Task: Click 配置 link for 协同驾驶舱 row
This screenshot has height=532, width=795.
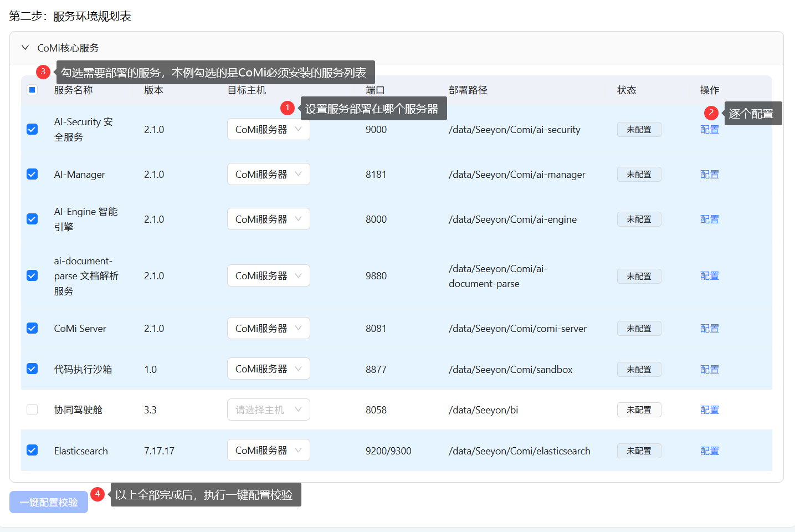Action: [710, 410]
